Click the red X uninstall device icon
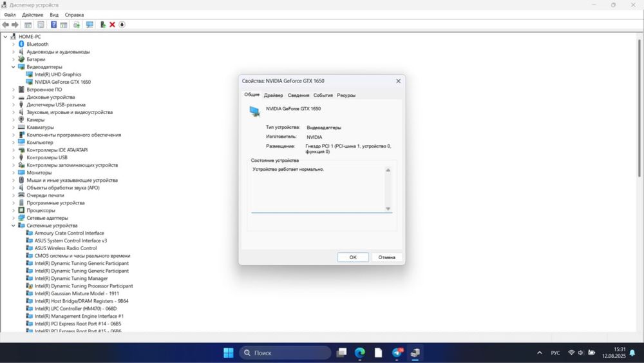The height and width of the screenshot is (363, 644). point(112,25)
